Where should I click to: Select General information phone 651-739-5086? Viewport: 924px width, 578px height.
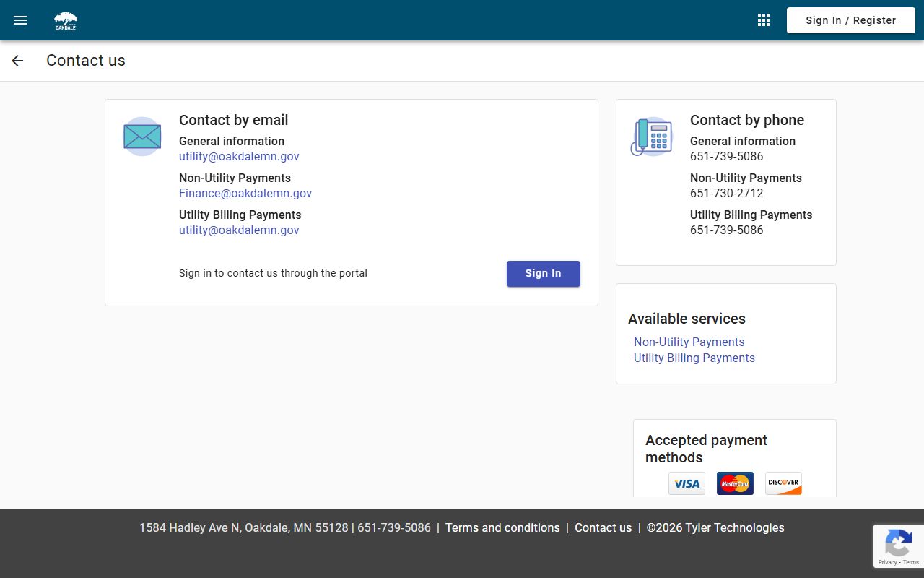click(x=726, y=156)
